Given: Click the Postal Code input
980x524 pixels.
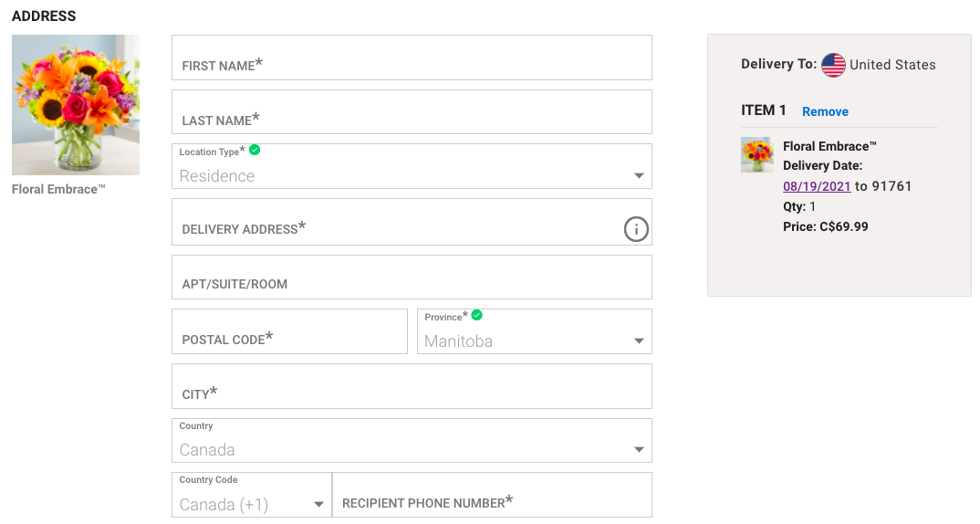Looking at the screenshot, I should (x=289, y=331).
